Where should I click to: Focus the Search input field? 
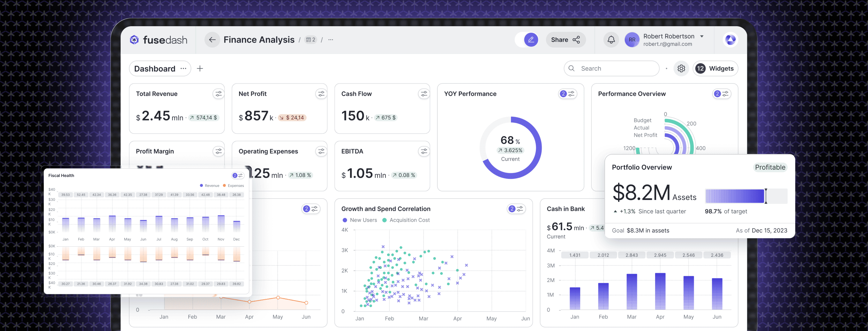[x=611, y=68]
